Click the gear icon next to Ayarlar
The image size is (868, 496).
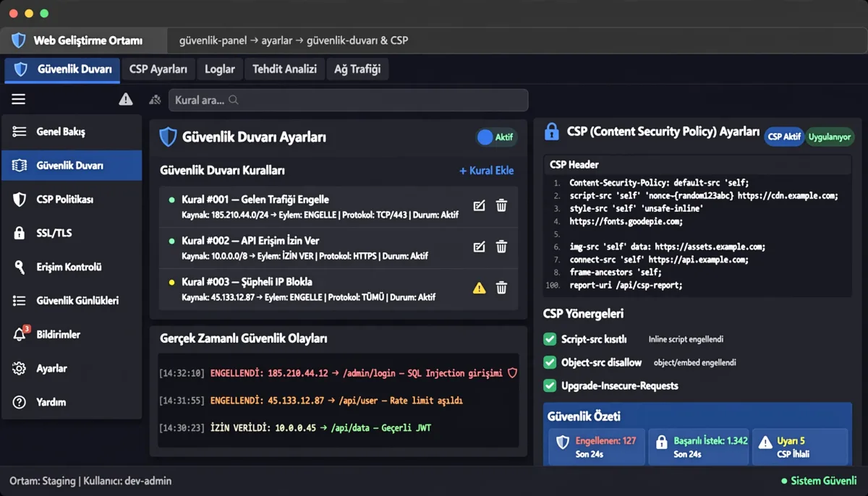click(20, 368)
